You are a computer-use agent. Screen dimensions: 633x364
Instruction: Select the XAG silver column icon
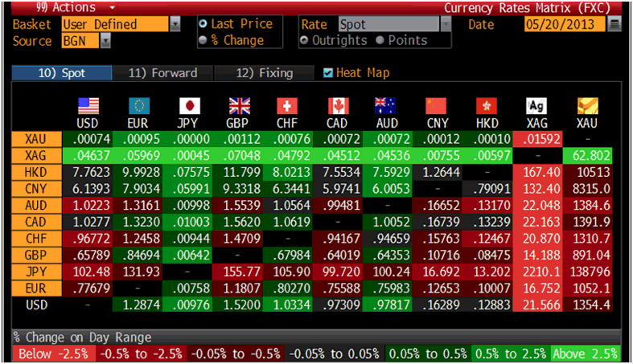(x=536, y=106)
